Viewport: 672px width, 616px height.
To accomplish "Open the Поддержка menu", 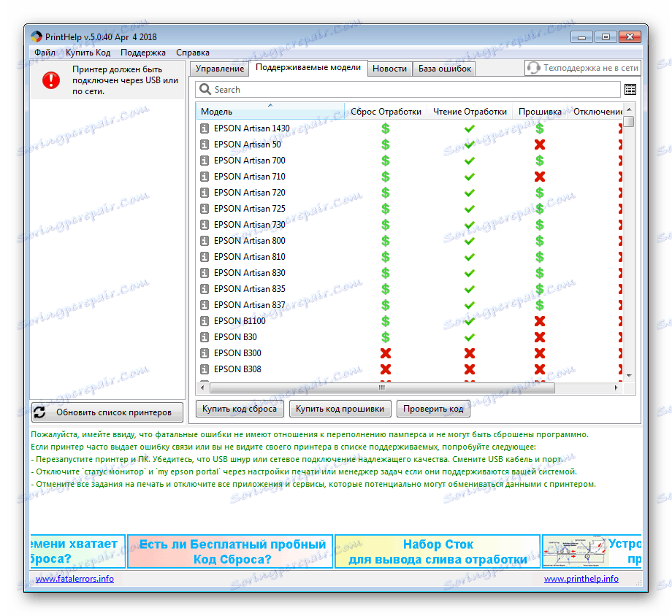I will (x=142, y=53).
